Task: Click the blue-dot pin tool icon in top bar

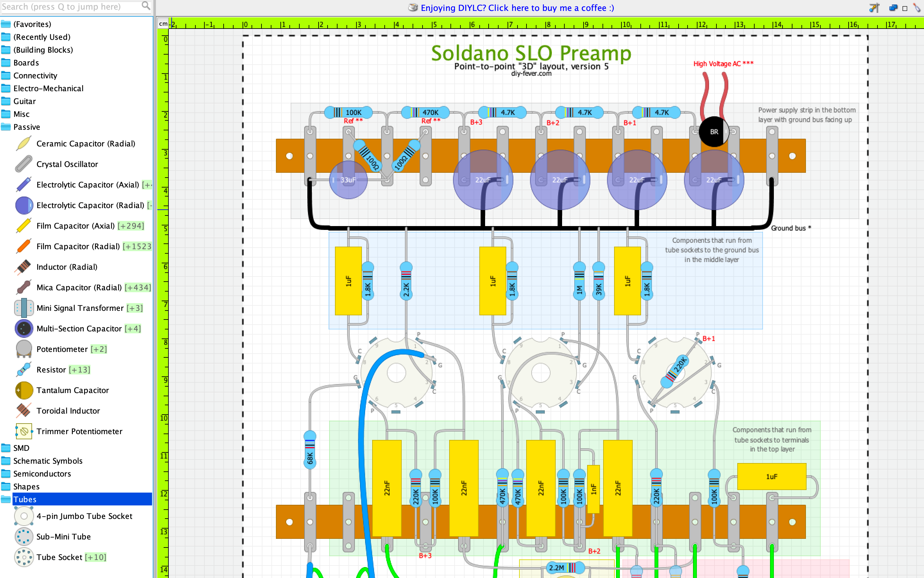Action: (x=874, y=8)
